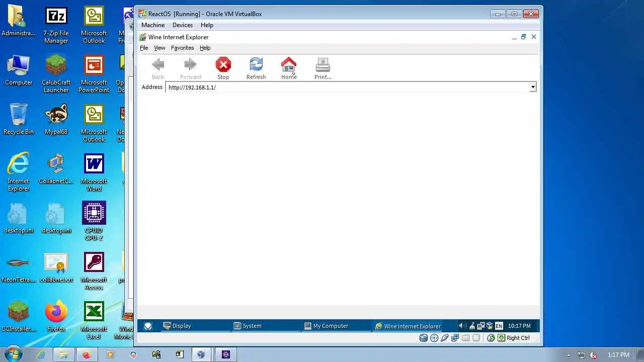Open the File menu in Wine Internet Explorer
The image size is (644, 362).
click(144, 48)
